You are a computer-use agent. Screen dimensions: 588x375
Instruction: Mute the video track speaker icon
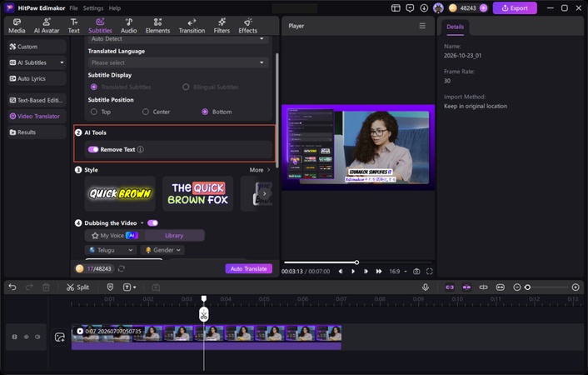tap(37, 337)
